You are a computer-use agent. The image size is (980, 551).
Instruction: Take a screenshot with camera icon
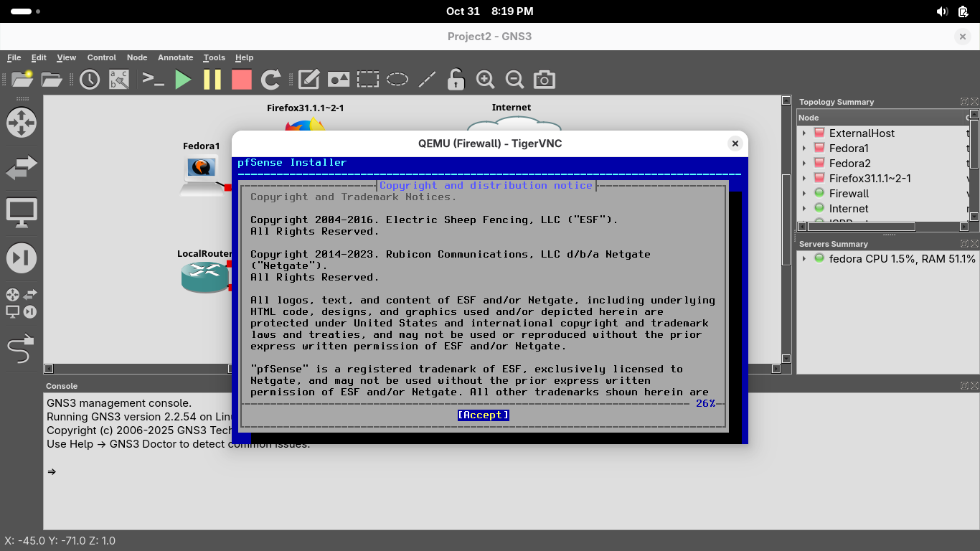pyautogui.click(x=545, y=80)
